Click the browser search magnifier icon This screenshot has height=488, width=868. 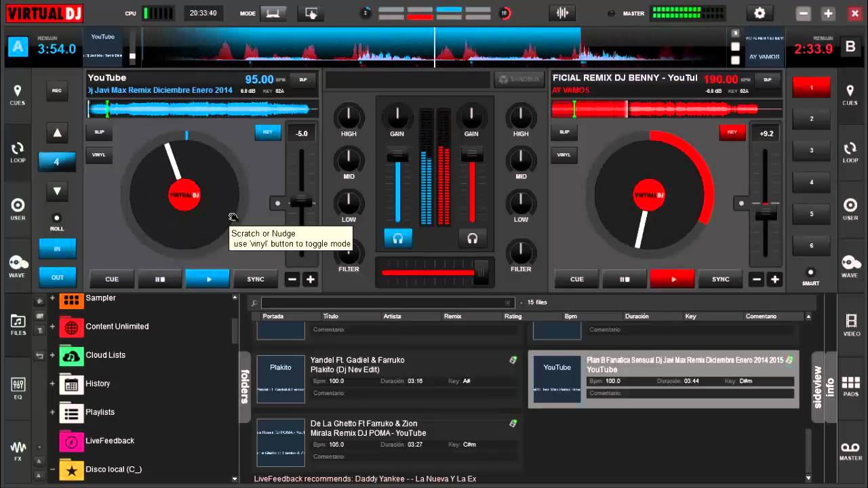pos(254,303)
